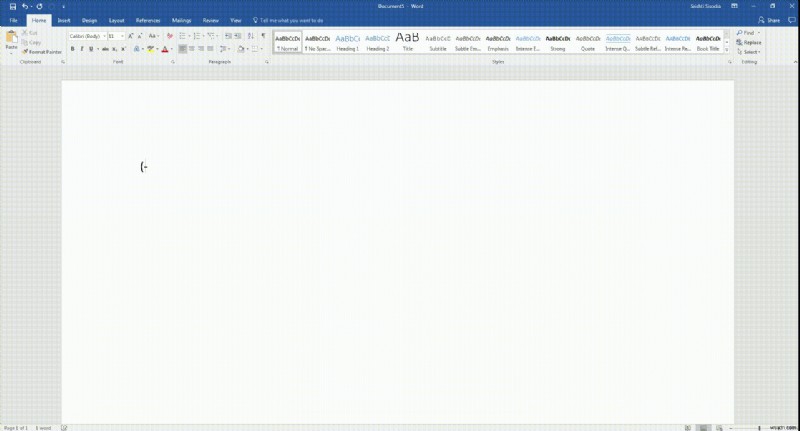Click the proofing status icon in status bar
Screen dimensions: 800x431
[64, 427]
